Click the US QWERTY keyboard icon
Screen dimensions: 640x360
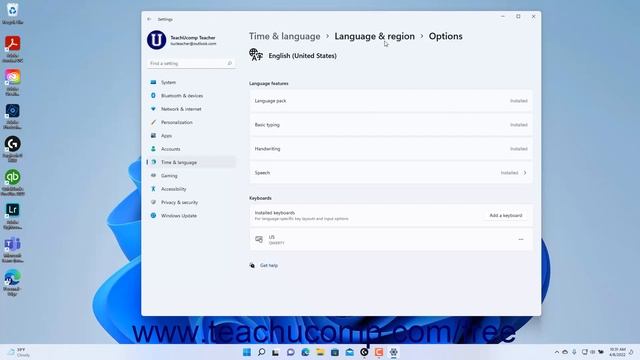(259, 240)
